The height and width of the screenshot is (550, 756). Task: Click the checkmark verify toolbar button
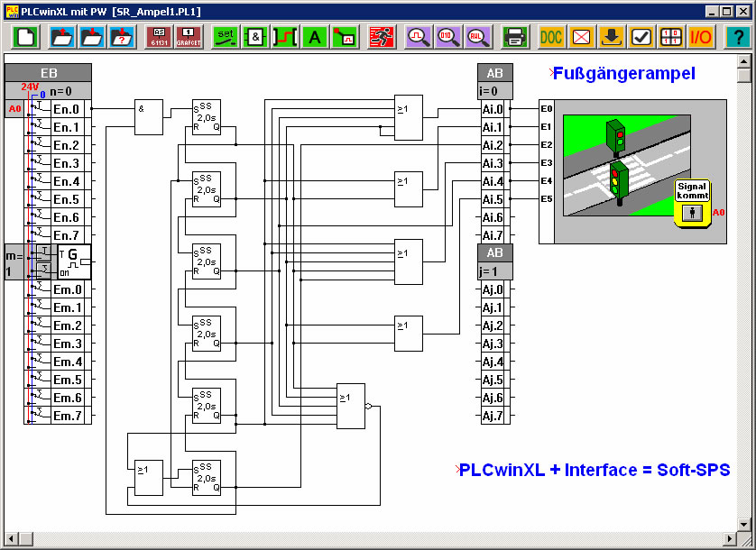[641, 37]
